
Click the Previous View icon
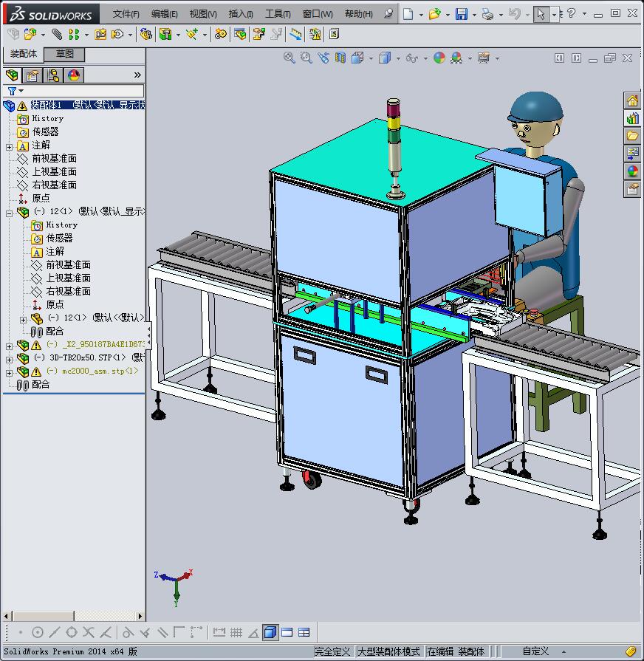(x=323, y=58)
